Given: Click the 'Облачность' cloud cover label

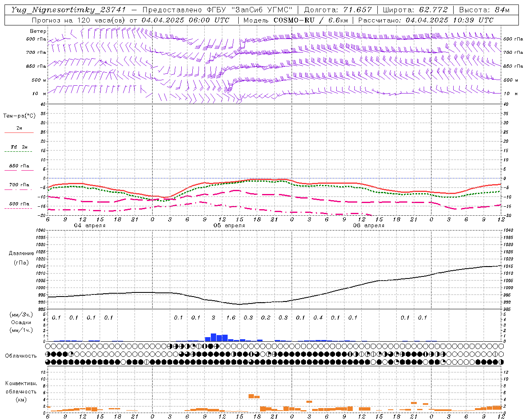Looking at the screenshot, I should pos(21,356).
